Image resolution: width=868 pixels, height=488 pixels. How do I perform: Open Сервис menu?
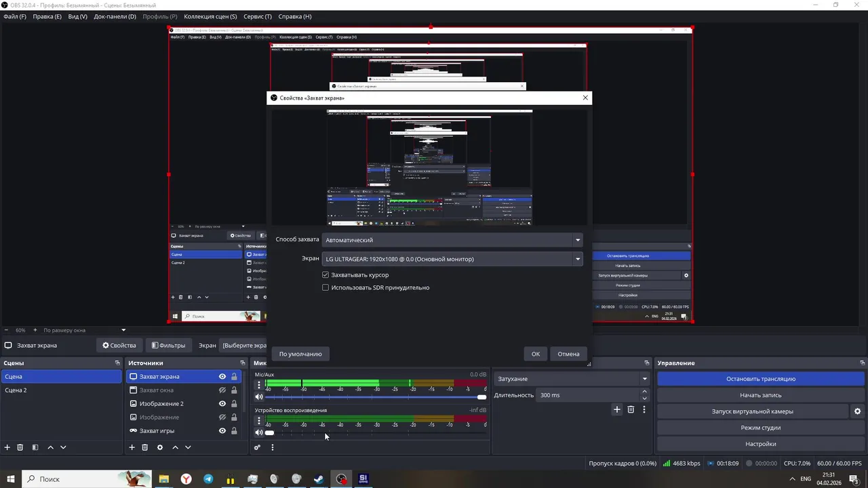(x=258, y=16)
